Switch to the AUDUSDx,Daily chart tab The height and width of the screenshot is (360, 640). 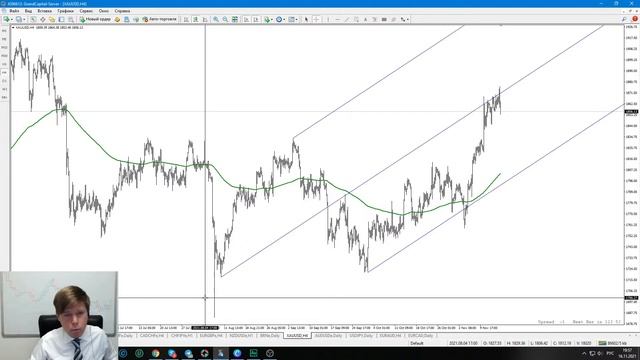click(x=328, y=336)
